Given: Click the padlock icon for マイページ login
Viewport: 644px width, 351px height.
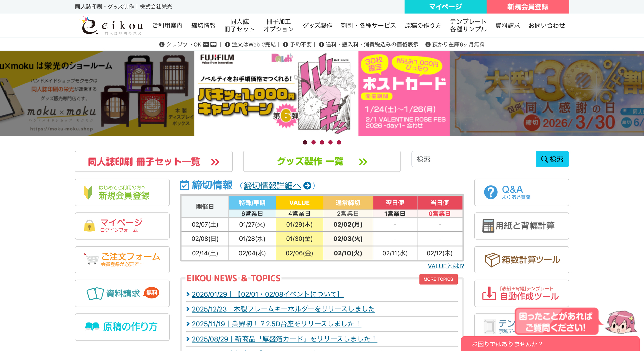Looking at the screenshot, I should click(89, 226).
